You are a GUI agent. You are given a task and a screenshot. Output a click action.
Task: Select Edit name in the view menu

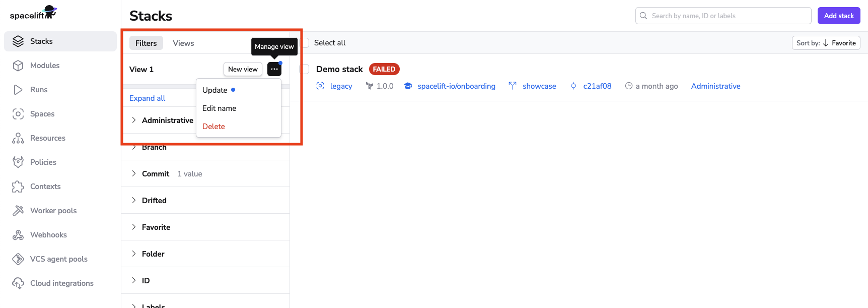(219, 108)
